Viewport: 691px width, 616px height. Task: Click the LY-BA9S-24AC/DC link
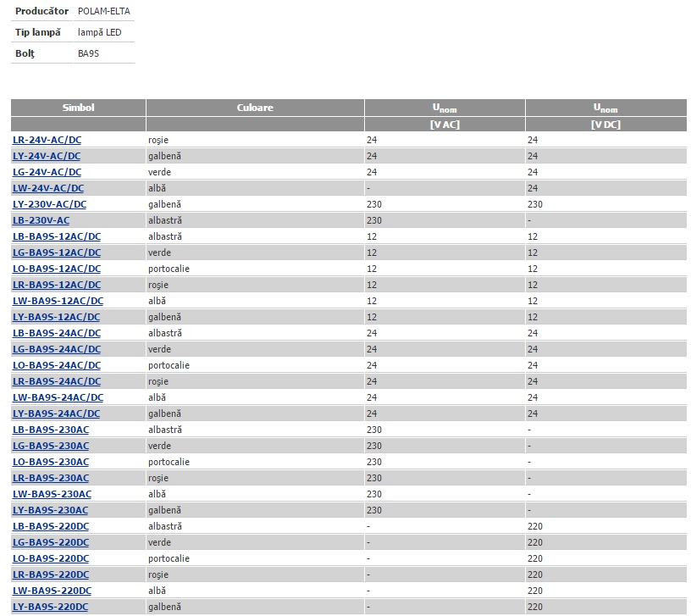coord(56,413)
